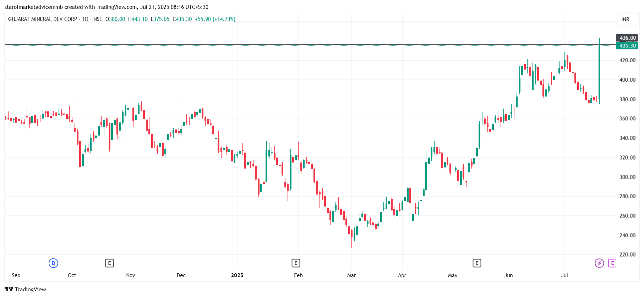Screen dimensions: 644x297
Task: Click the change value +55.90 (+14.73%)
Action: 215,19
